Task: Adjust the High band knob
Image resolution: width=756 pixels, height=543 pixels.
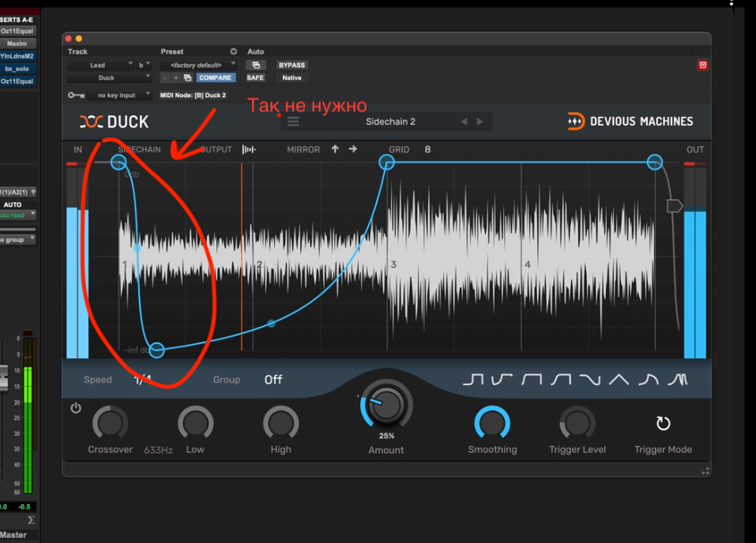Action: [x=280, y=424]
